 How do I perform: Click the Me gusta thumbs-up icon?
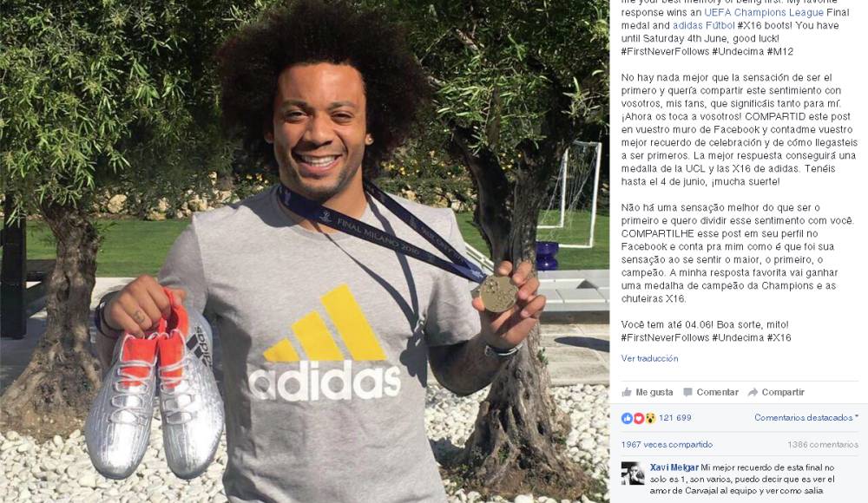point(627,392)
